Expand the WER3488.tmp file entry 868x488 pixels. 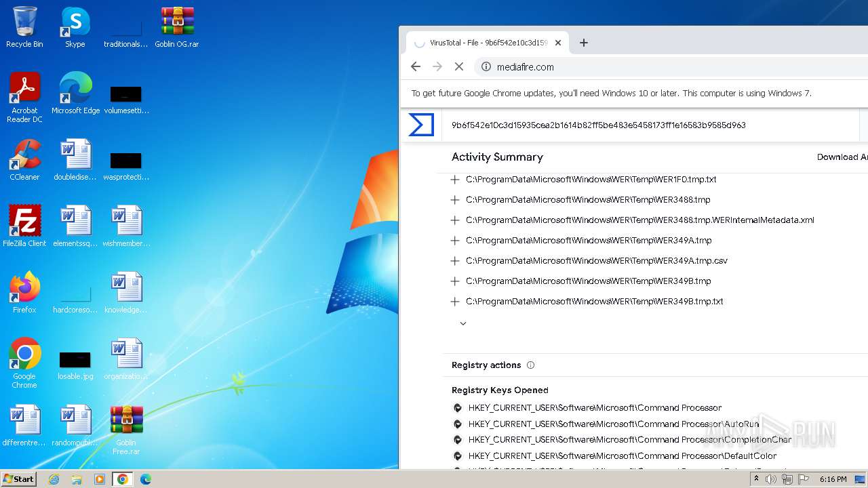pos(455,200)
